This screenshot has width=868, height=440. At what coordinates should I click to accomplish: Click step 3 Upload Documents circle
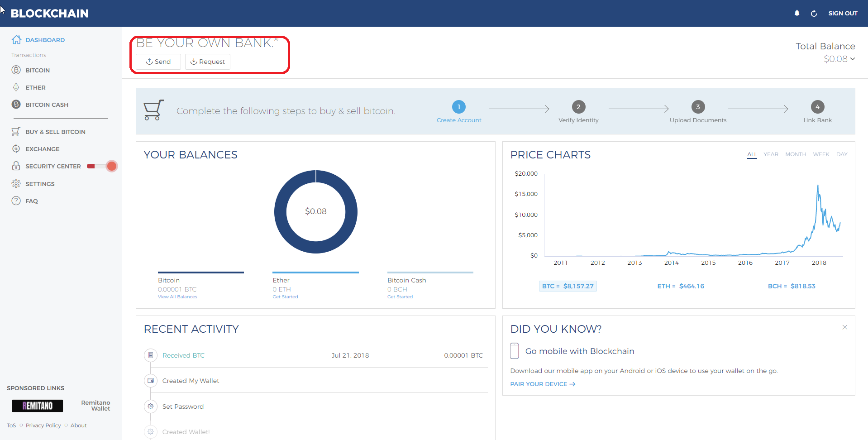(x=698, y=107)
